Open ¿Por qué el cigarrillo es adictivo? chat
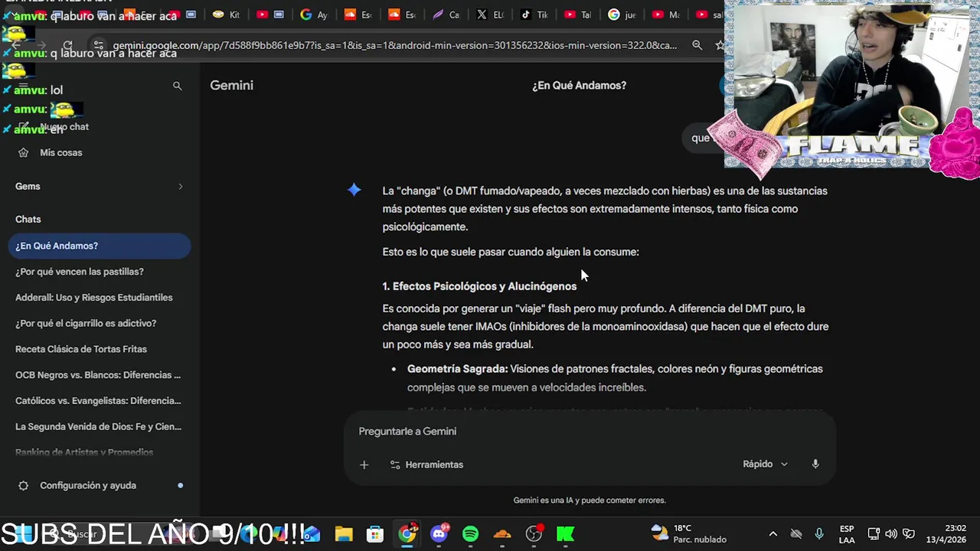Image resolution: width=980 pixels, height=551 pixels. 99,323
